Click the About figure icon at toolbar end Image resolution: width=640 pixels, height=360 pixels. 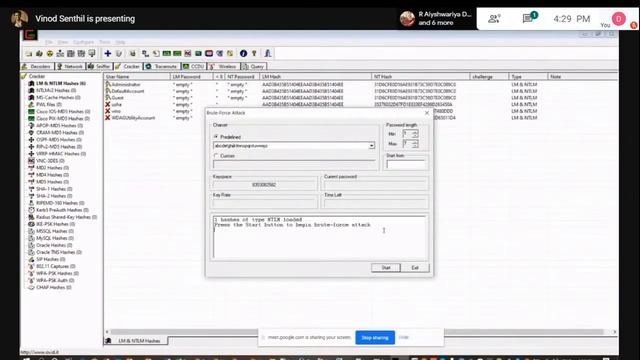pos(268,53)
